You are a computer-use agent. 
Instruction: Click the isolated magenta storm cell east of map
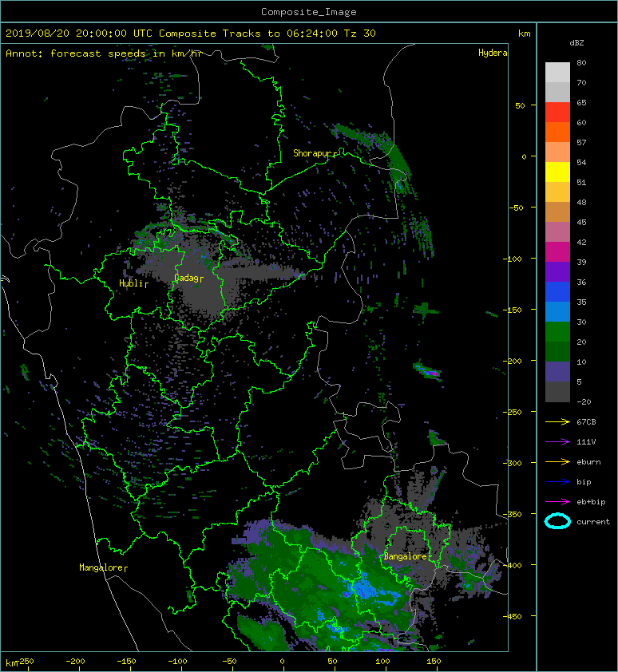[430, 371]
